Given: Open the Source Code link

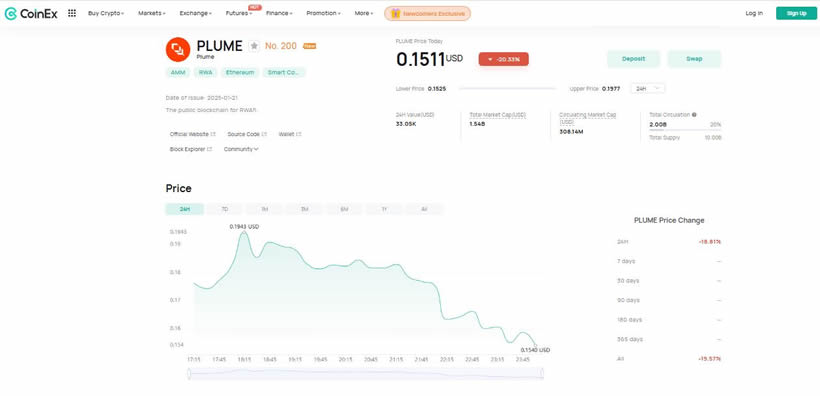Looking at the screenshot, I should coord(247,134).
